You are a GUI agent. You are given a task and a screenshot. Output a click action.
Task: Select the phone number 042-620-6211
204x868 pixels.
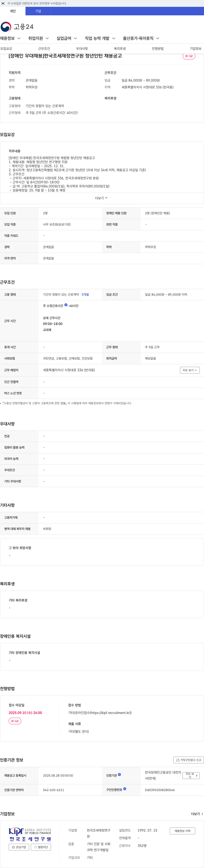[53, 790]
